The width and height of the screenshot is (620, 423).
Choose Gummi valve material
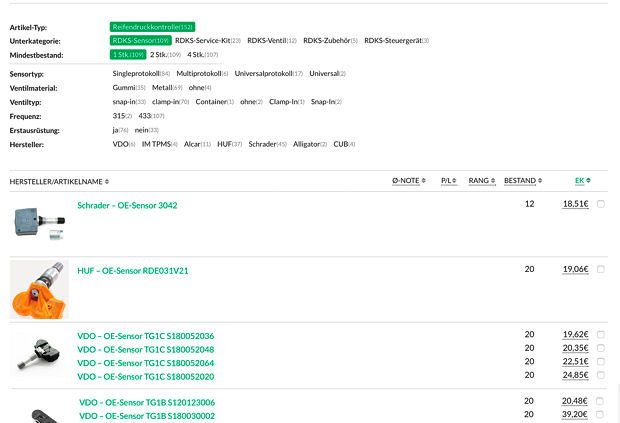click(x=129, y=87)
